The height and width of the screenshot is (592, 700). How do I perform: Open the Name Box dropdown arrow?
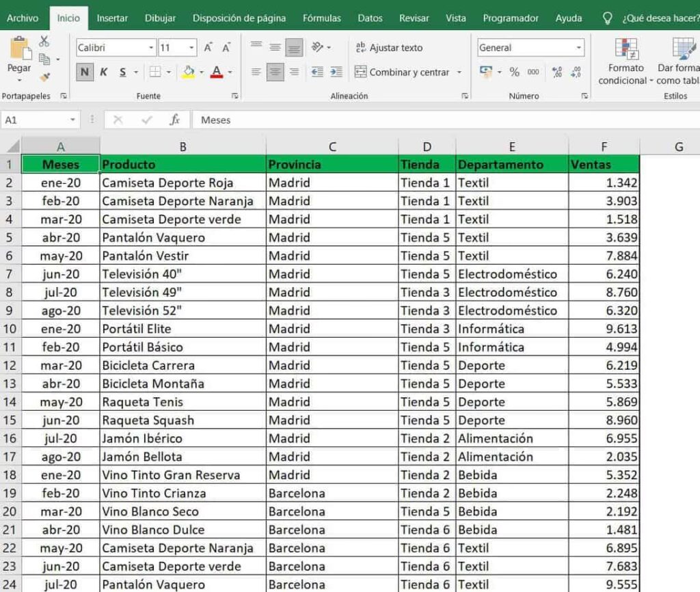tap(72, 120)
